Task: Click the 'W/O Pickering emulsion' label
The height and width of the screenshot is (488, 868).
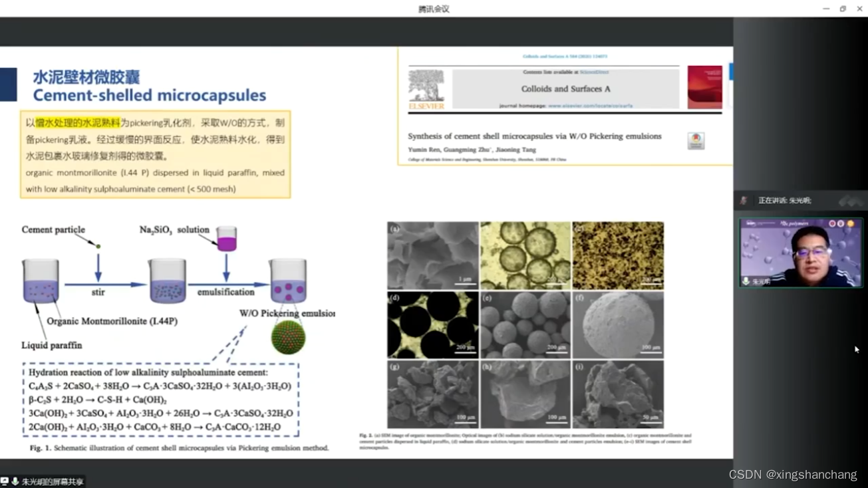Action: click(287, 313)
